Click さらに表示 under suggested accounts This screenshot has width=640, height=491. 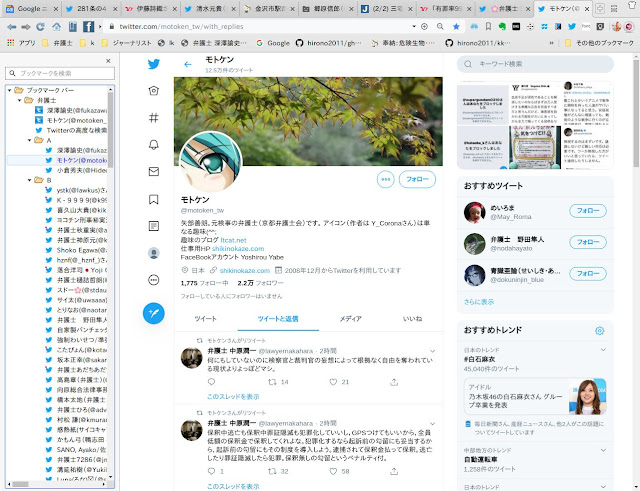[479, 302]
